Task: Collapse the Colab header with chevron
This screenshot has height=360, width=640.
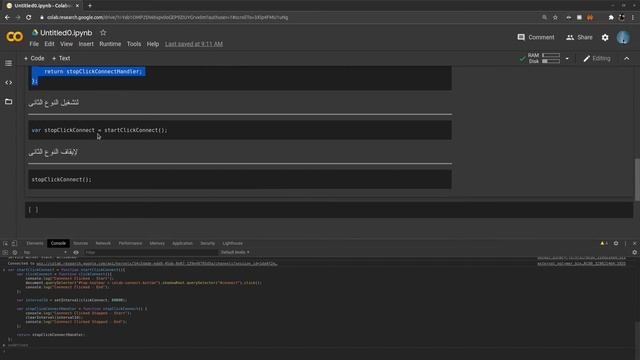Action: pyautogui.click(x=627, y=59)
